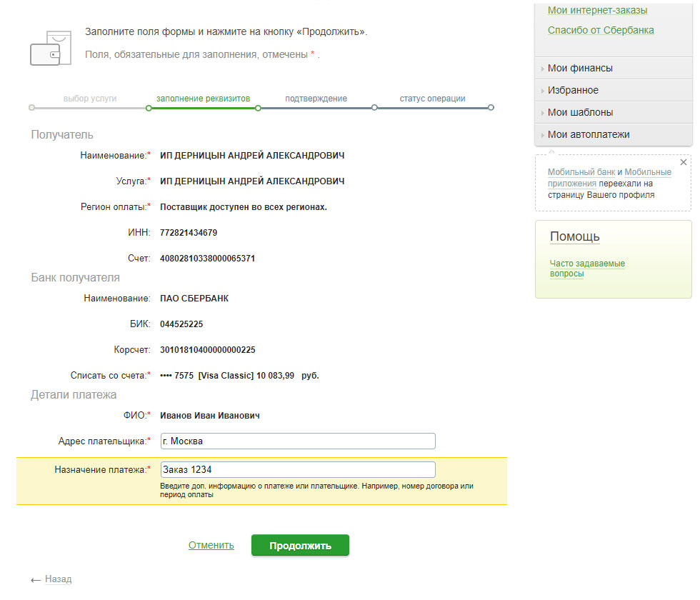The height and width of the screenshot is (600, 700).
Task: Select the подтверждение step label
Action: tap(316, 99)
